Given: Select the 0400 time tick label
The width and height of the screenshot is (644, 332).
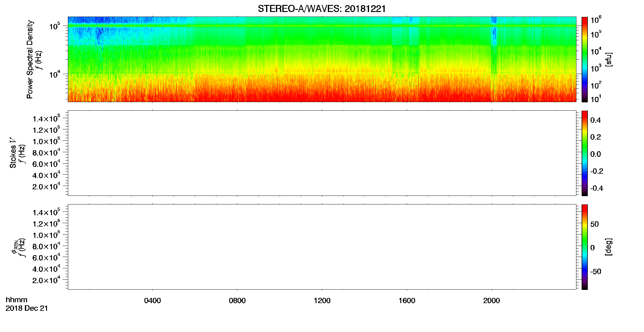Looking at the screenshot, I should 152,300.
